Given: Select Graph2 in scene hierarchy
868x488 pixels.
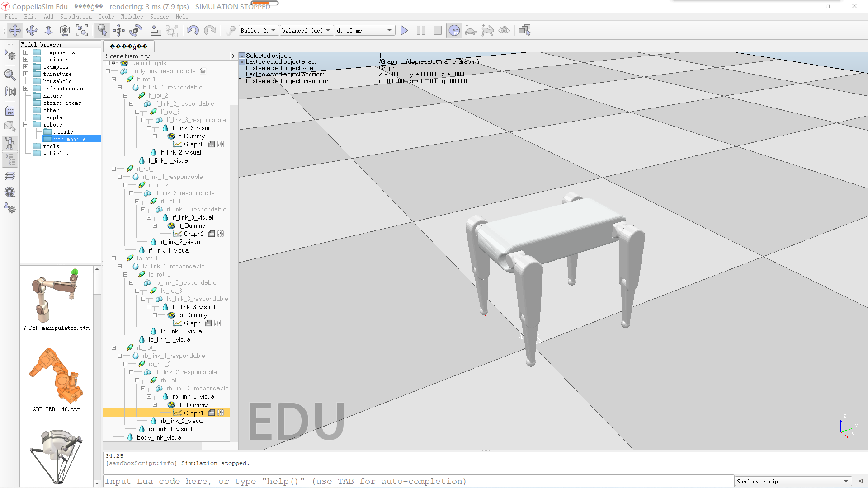Looking at the screenshot, I should click(193, 234).
